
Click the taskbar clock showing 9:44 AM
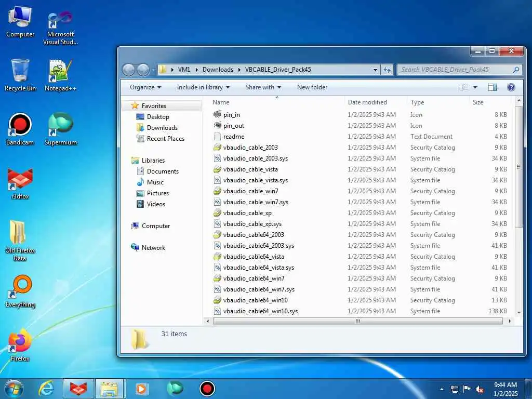[x=506, y=389]
